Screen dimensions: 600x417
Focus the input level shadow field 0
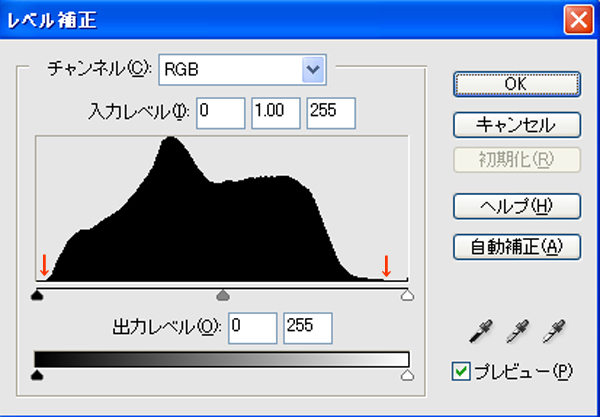coord(221,113)
